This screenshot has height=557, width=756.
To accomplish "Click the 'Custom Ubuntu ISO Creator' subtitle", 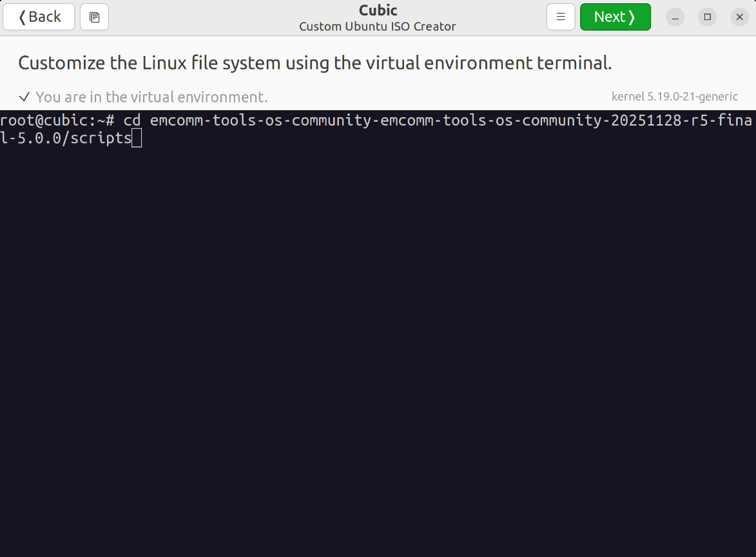I will point(378,26).
